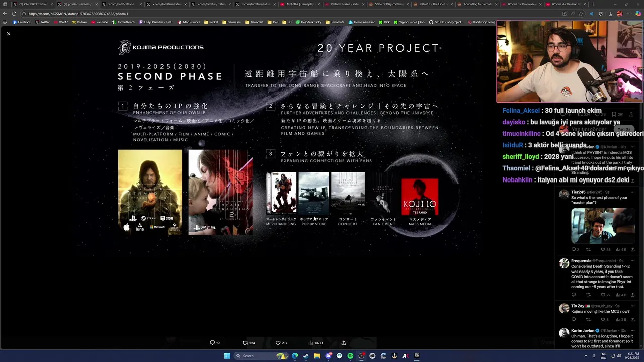Open the YouTube bookmark
Viewport: 644px width, 362px height.
coord(100,22)
